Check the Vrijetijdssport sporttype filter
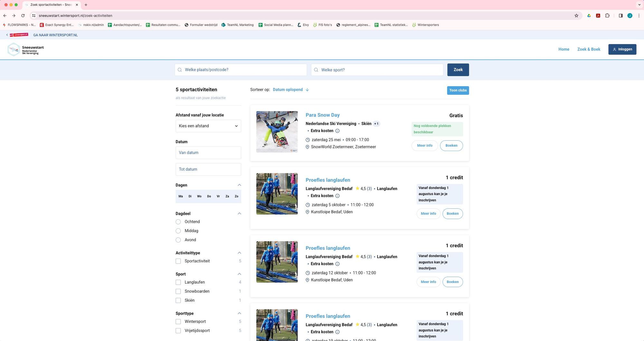Image resolution: width=644 pixels, height=341 pixels. 178,331
